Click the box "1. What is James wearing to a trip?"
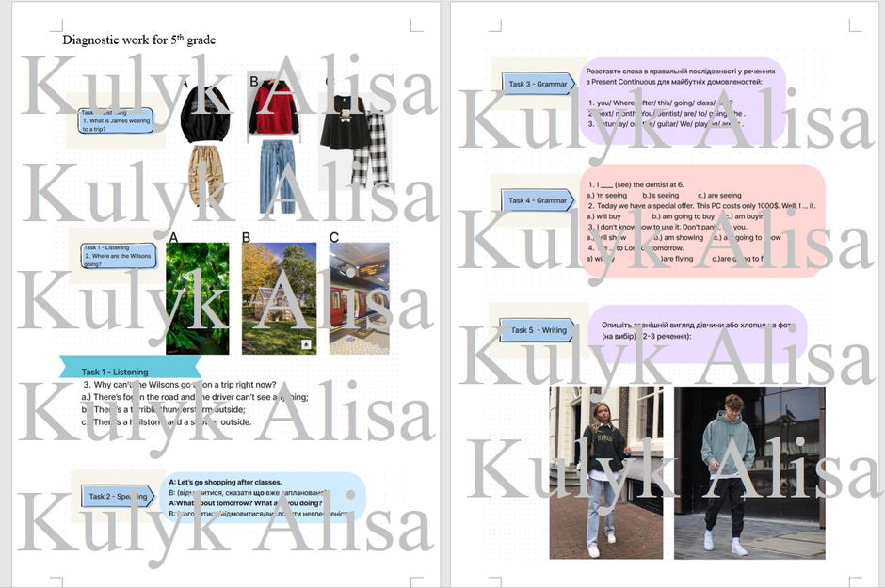This screenshot has width=885, height=588. coord(116,120)
